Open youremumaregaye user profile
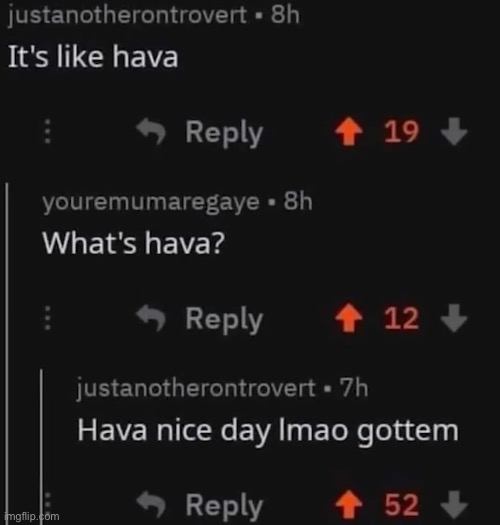500x525 pixels. (151, 202)
